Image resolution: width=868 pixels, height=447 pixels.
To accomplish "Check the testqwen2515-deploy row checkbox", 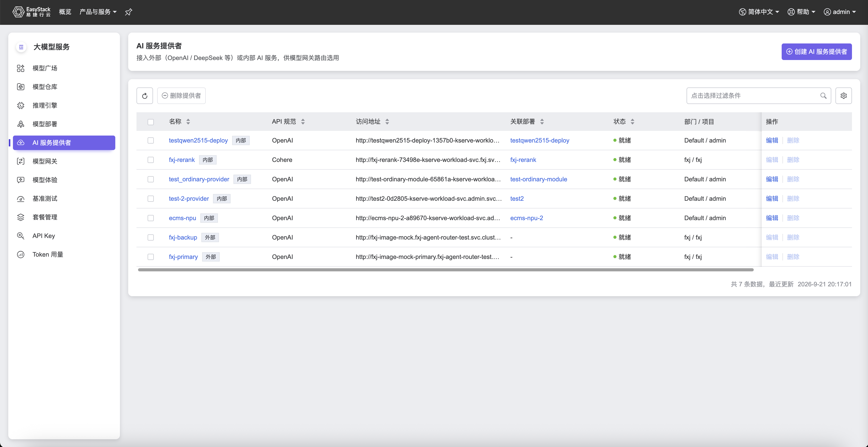I will click(x=151, y=140).
